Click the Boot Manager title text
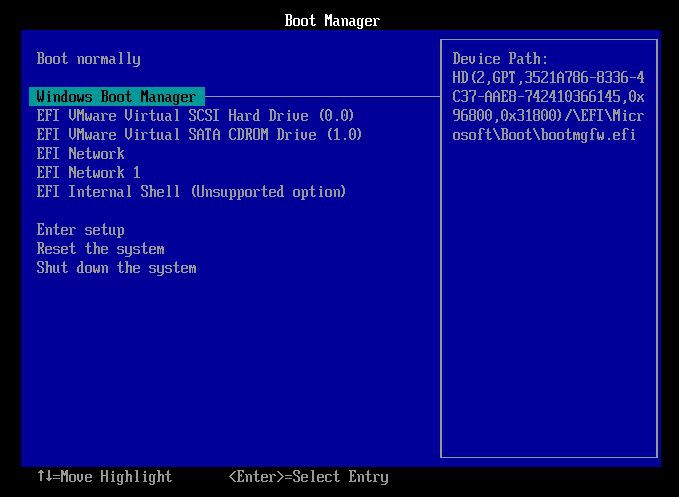679x497 pixels. pos(332,20)
